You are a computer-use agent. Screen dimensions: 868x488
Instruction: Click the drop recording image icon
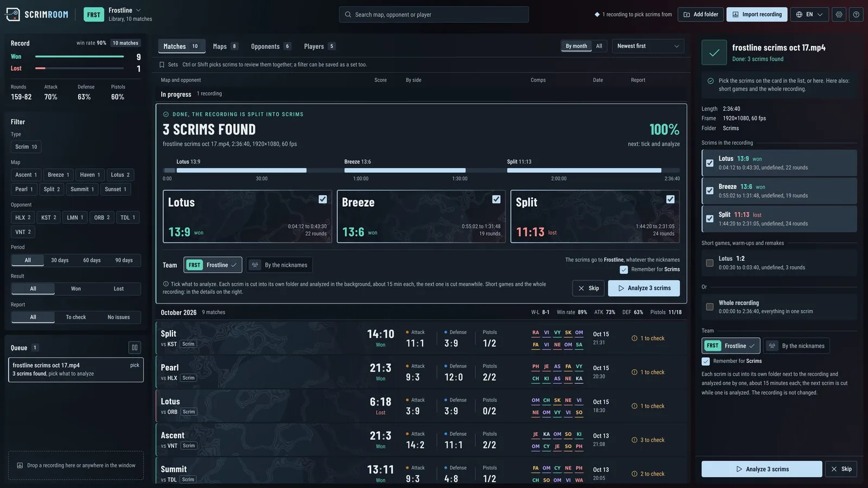point(20,465)
